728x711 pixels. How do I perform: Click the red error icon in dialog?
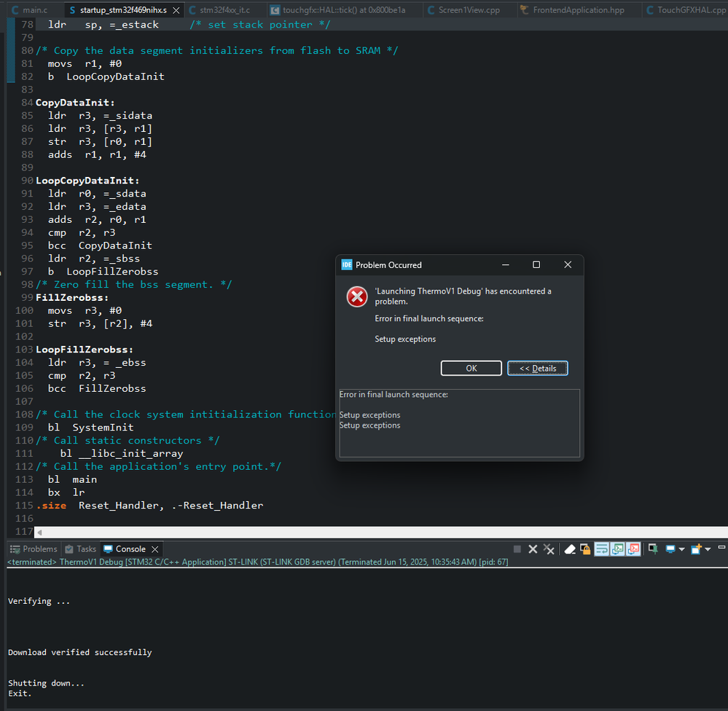click(357, 296)
